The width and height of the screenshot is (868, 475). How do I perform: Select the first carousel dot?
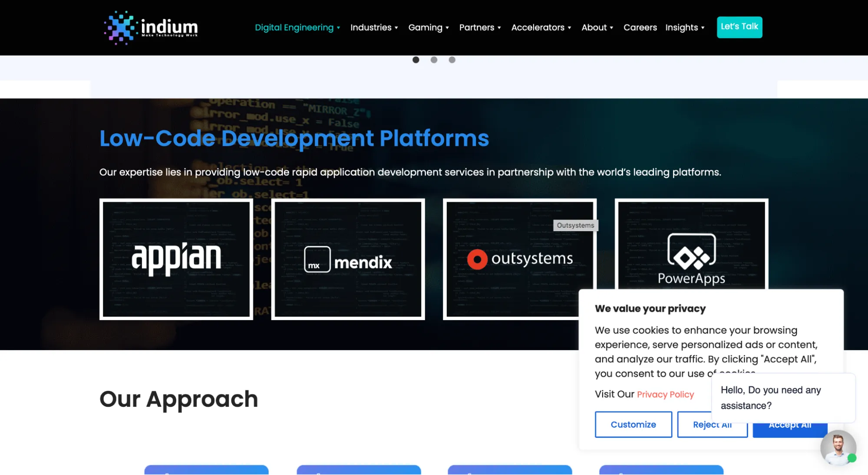click(416, 60)
